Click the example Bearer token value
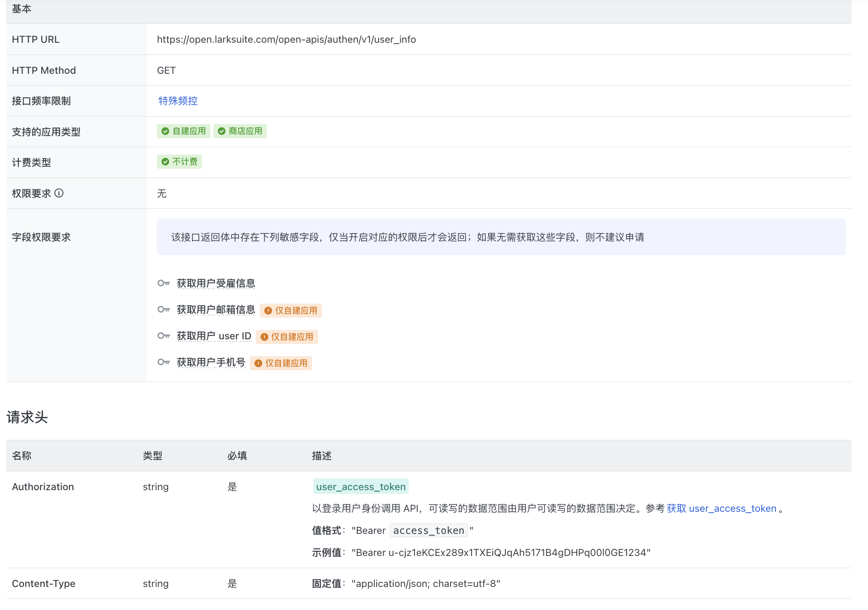Viewport: 868px width, 610px height. [x=501, y=553]
